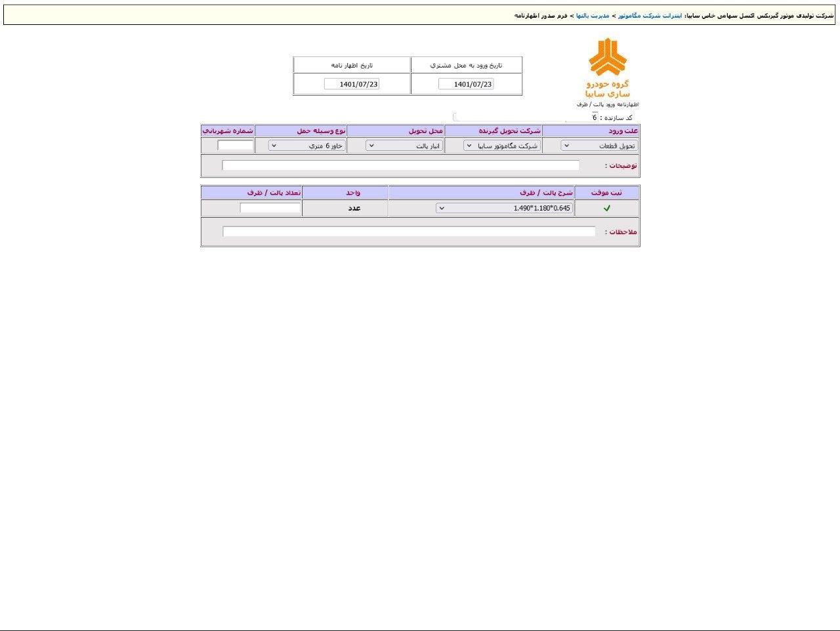Open the شرح پالت / ظرف size dropdown

pyautogui.click(x=504, y=209)
